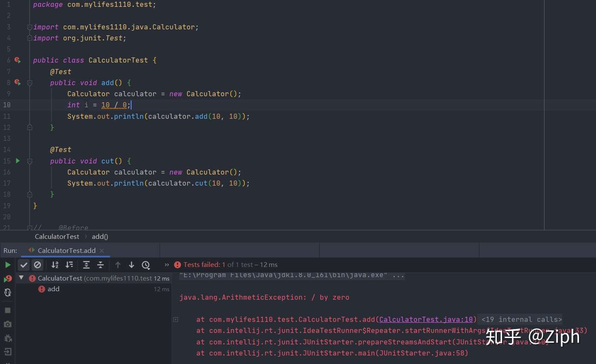Click line number 10 in gutter

[x=7, y=105]
